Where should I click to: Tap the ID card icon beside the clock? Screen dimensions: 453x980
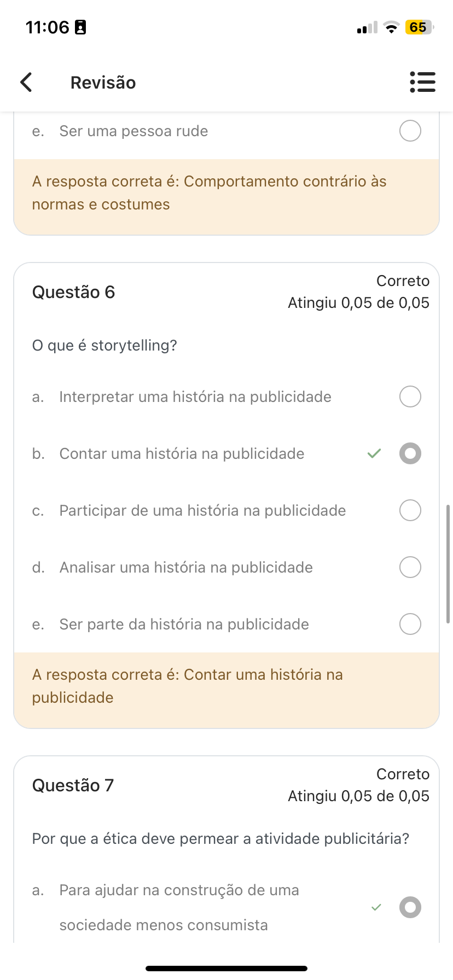(x=80, y=27)
